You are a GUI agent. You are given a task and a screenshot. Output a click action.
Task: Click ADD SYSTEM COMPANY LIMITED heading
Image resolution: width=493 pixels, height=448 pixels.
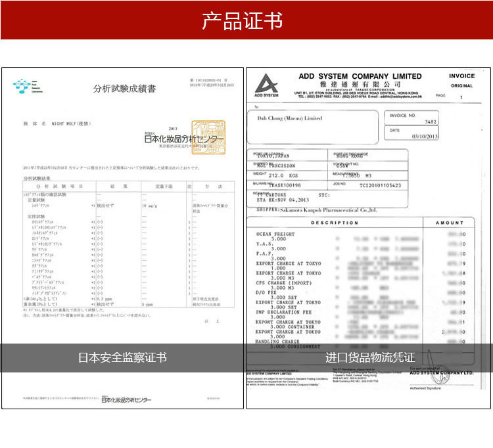pos(360,76)
